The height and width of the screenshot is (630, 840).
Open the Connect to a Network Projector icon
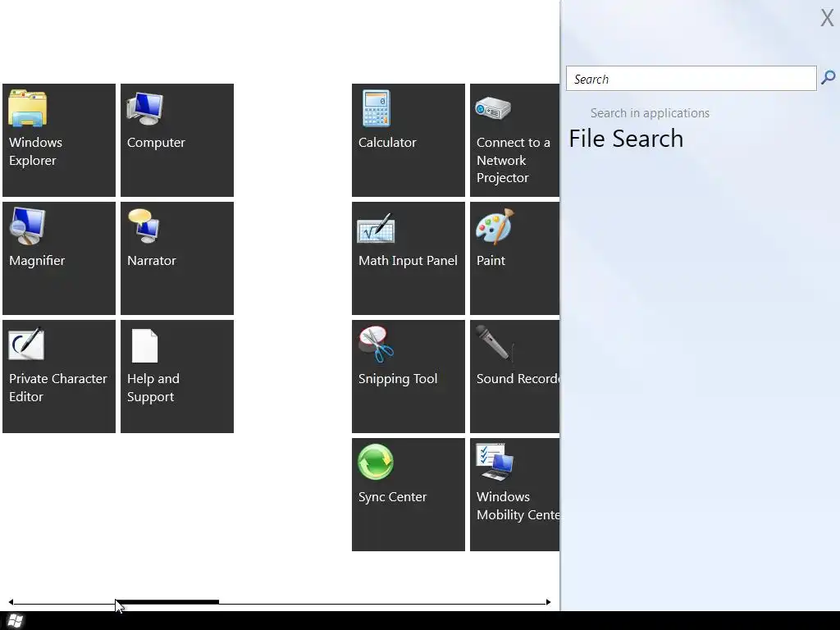[x=493, y=108]
